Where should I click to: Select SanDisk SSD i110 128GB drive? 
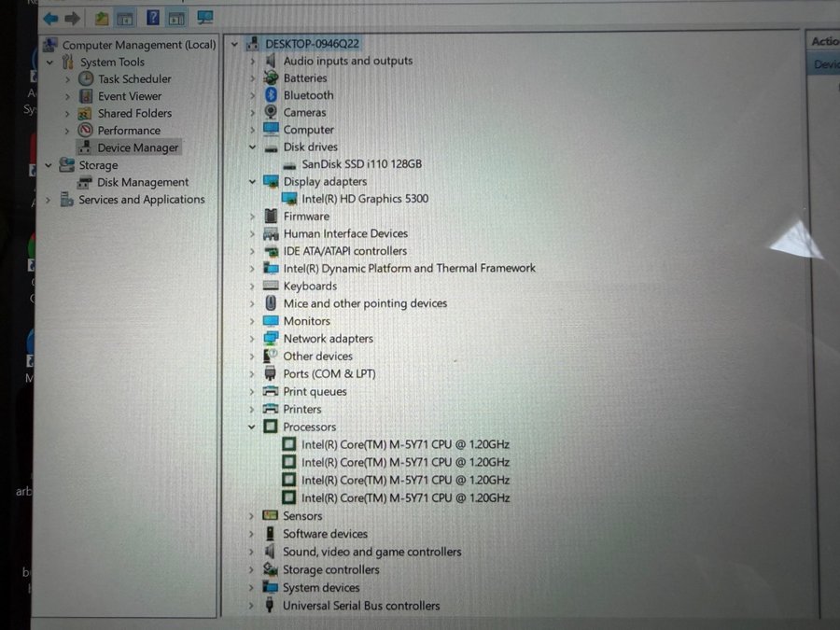[361, 164]
